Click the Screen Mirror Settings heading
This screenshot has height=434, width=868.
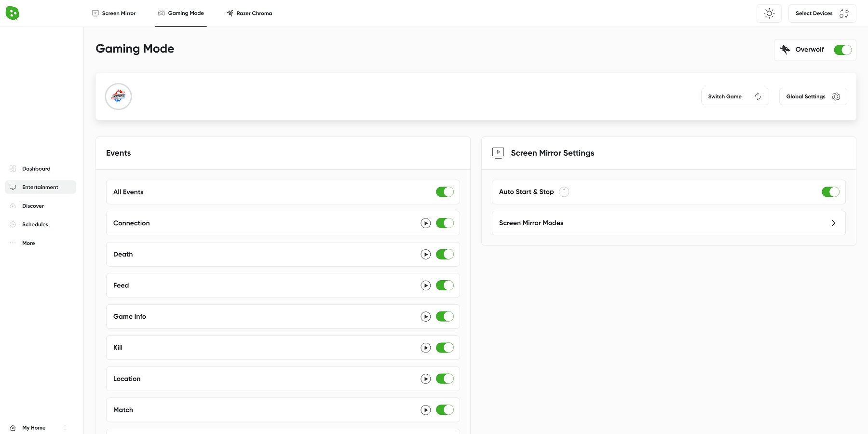553,153
